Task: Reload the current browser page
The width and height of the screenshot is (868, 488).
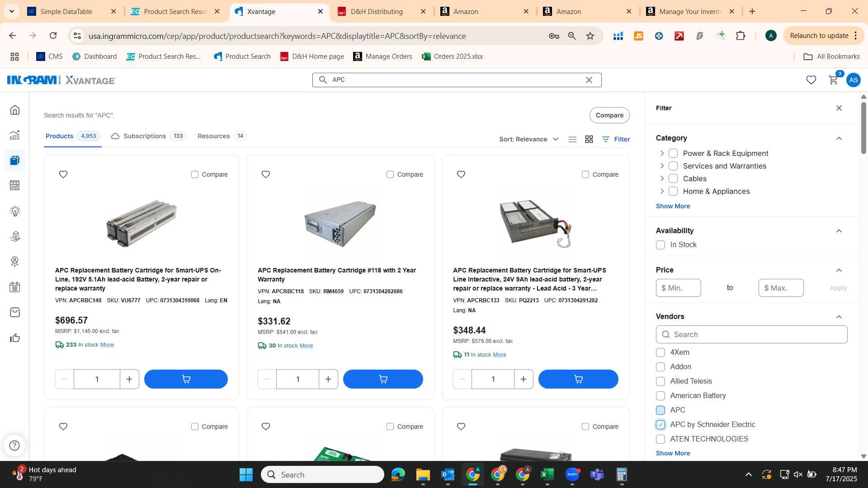Action: pyautogui.click(x=53, y=36)
